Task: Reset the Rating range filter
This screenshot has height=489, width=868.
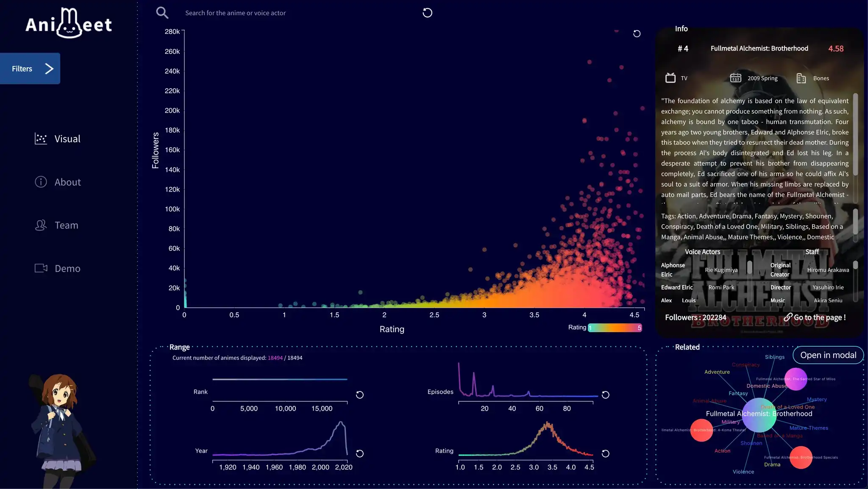Action: pyautogui.click(x=605, y=454)
